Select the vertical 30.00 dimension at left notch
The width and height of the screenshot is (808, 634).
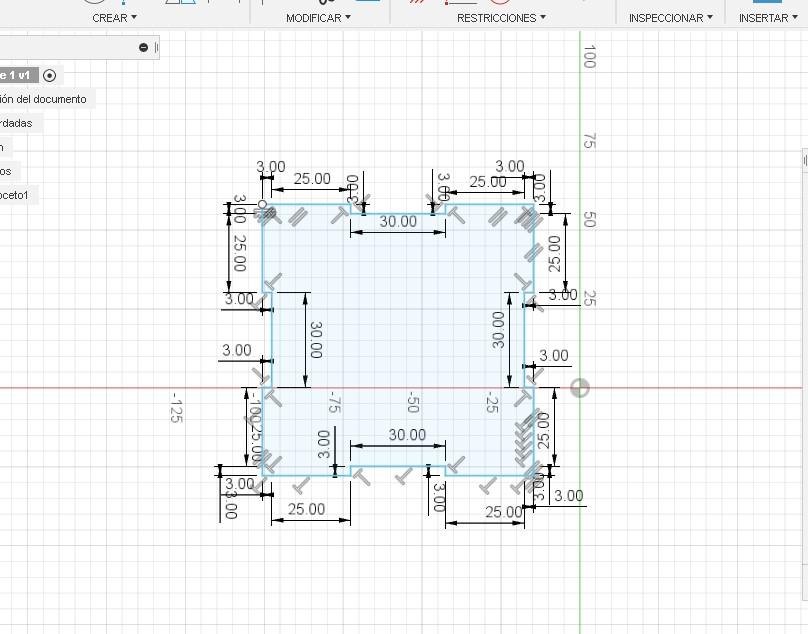coord(316,340)
